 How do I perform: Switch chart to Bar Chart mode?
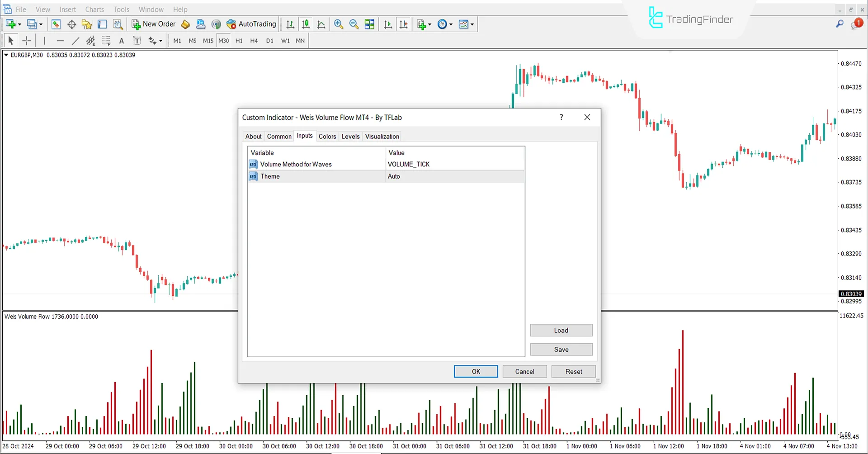pyautogui.click(x=290, y=24)
